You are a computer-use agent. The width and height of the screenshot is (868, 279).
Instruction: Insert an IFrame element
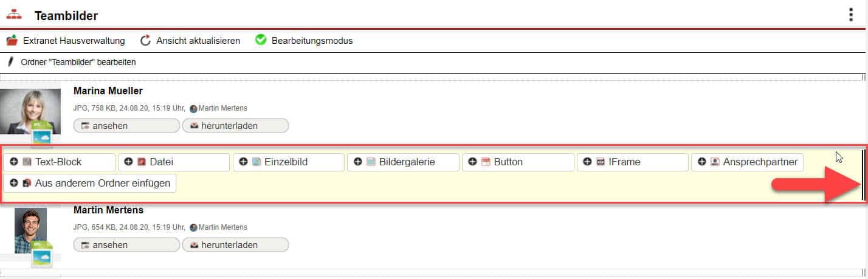pyautogui.click(x=632, y=162)
